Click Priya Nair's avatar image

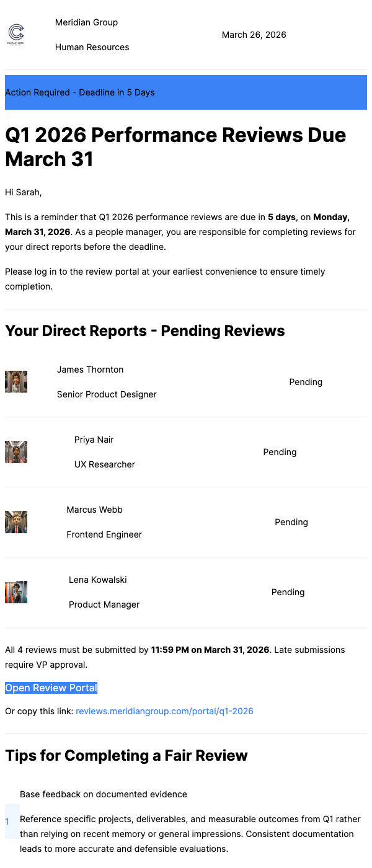pyautogui.click(x=15, y=451)
